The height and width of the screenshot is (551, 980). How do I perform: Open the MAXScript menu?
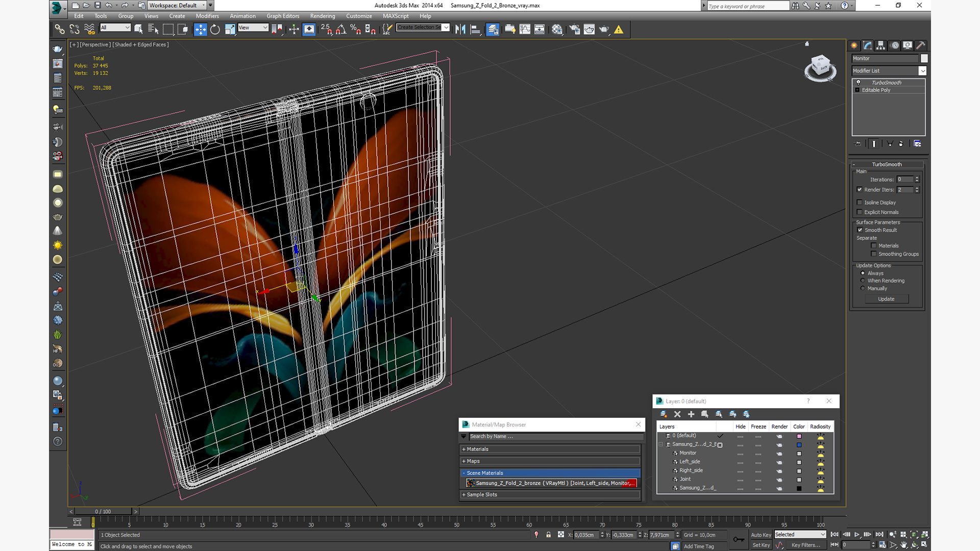396,16
